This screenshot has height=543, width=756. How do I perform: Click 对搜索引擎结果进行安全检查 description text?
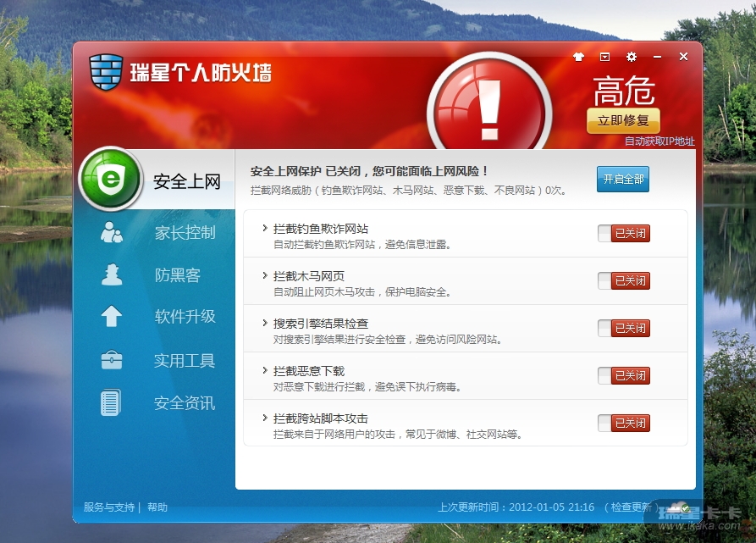coord(388,340)
